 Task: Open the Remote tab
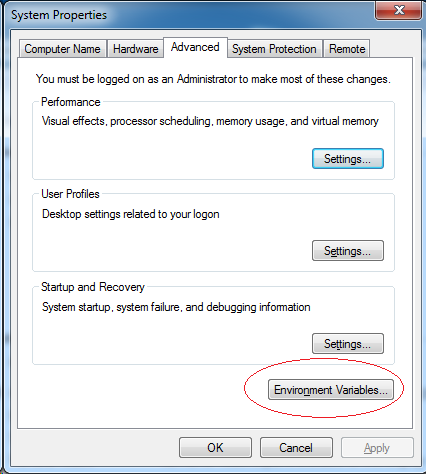click(x=347, y=49)
